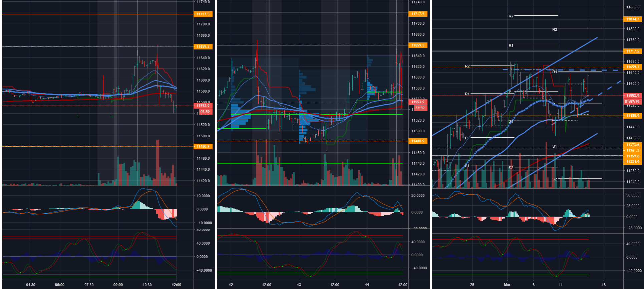Click the 01:57:59 bar countdown label
Viewport: 644px width, 289px height.
[x=633, y=102]
